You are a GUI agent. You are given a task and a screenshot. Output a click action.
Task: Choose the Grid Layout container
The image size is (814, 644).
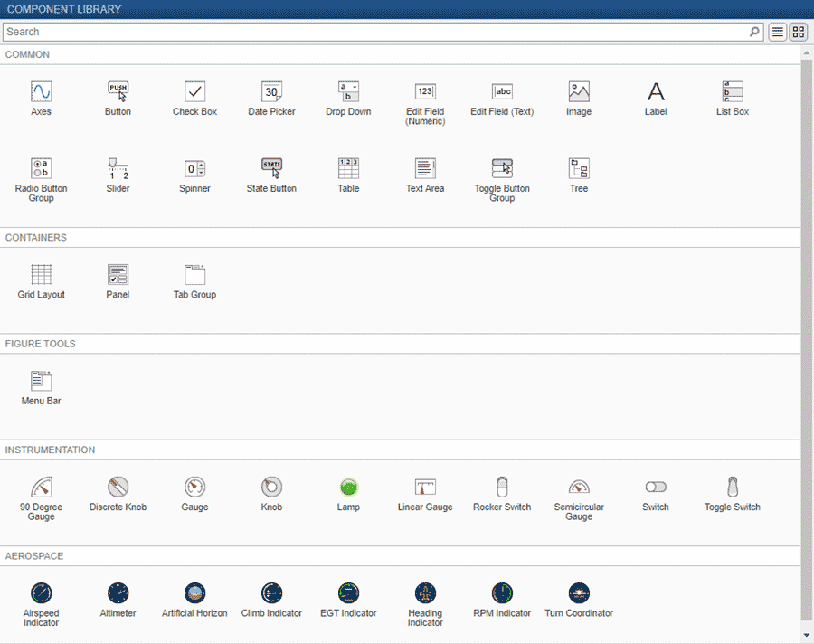41,274
